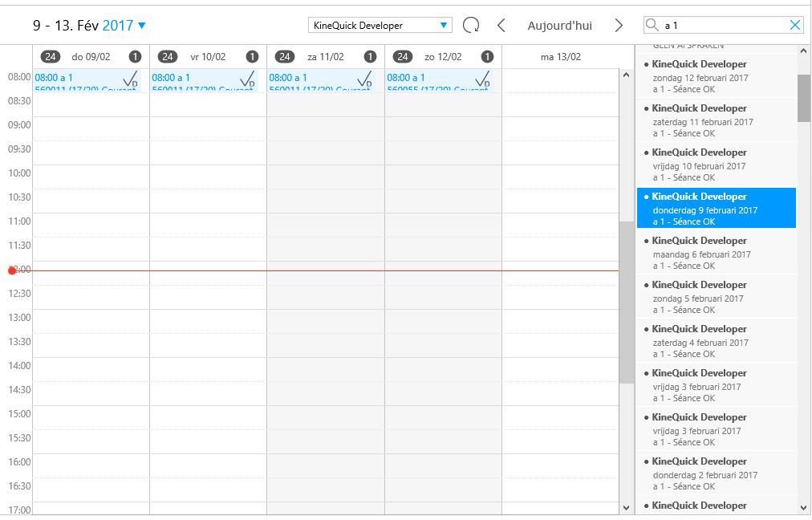
Task: Open the '08:00 a 1' appointment on vr 10/02
Action: [x=204, y=81]
